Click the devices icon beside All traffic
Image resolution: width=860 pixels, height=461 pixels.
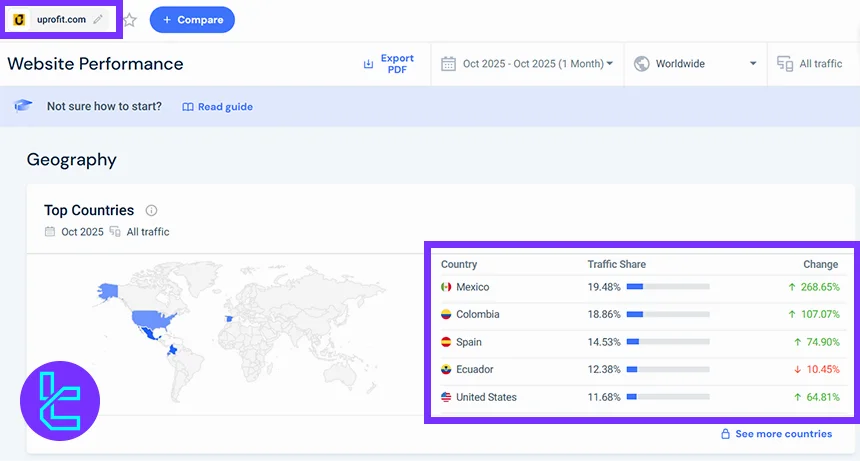click(x=785, y=64)
